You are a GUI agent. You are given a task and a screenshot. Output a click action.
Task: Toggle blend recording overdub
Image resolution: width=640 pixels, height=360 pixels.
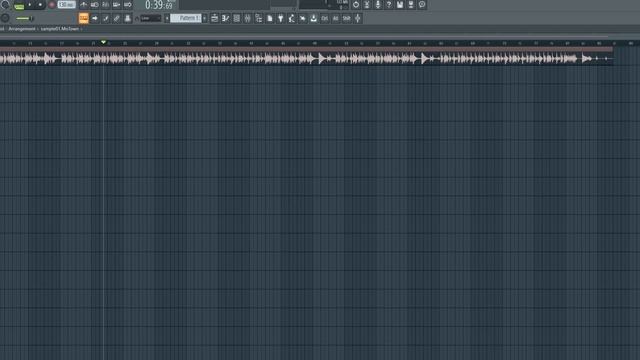tap(117, 5)
